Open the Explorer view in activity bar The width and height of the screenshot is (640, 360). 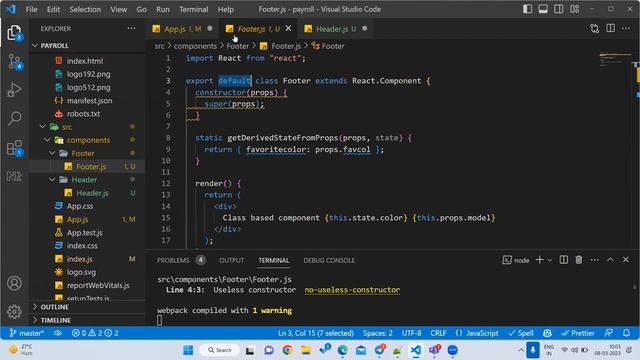click(x=14, y=33)
